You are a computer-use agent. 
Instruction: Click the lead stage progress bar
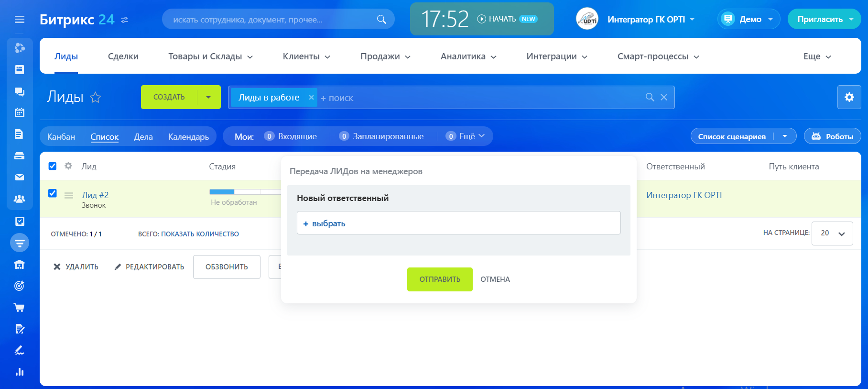click(x=245, y=192)
